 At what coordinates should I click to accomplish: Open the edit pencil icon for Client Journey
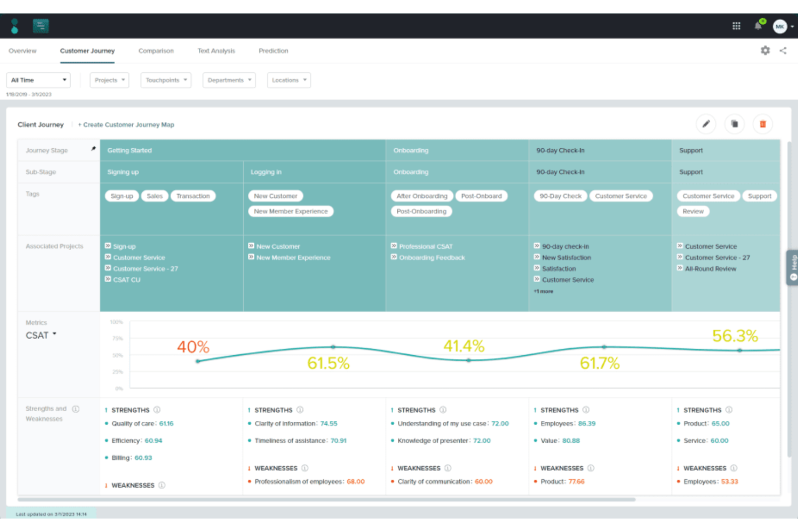[x=706, y=124]
